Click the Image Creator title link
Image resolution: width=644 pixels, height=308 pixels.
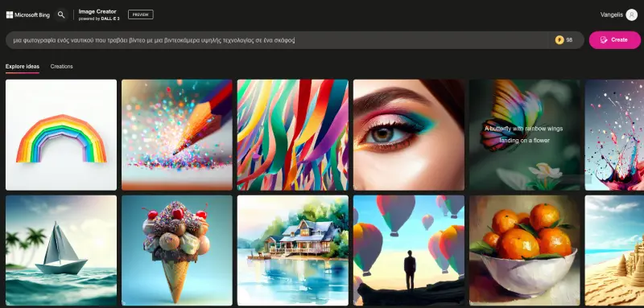[x=97, y=11]
